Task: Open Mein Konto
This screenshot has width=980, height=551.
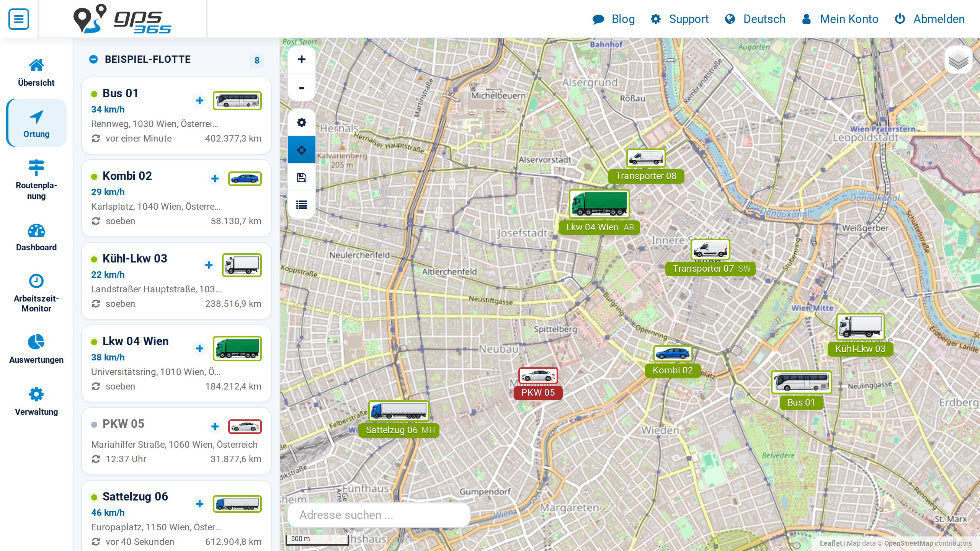Action: pos(840,19)
